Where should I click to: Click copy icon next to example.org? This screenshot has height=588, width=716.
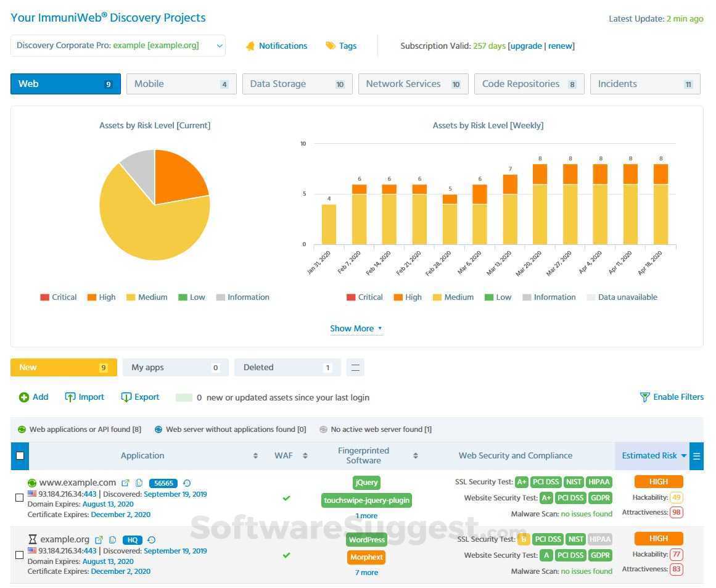click(x=112, y=540)
